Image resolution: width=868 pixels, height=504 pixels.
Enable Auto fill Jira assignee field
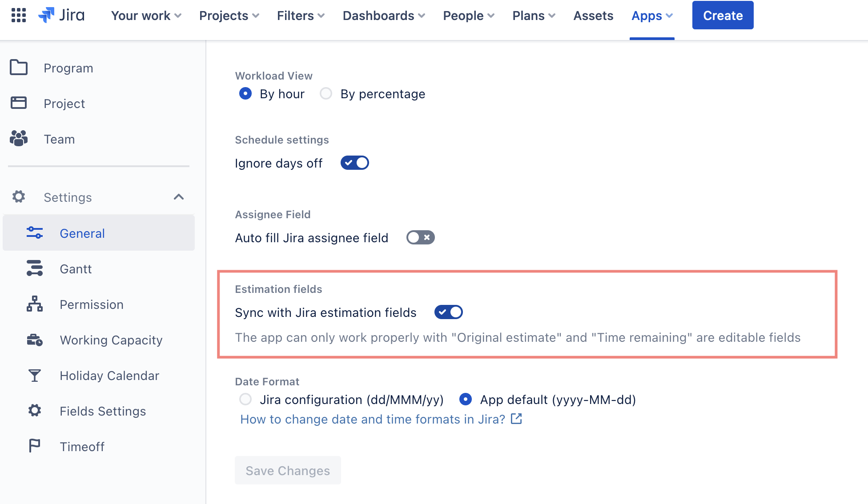coord(420,237)
